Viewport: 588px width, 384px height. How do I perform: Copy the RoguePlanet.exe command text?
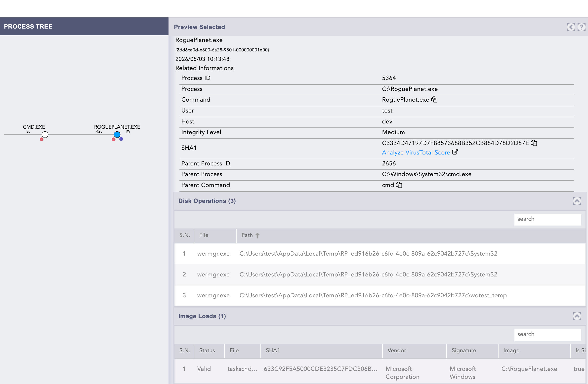(434, 100)
